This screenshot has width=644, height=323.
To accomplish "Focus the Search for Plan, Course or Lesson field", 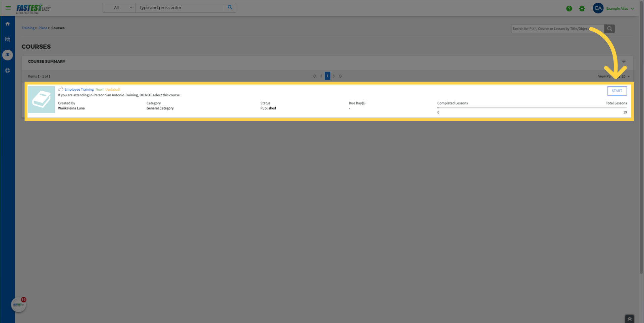I will [557, 29].
